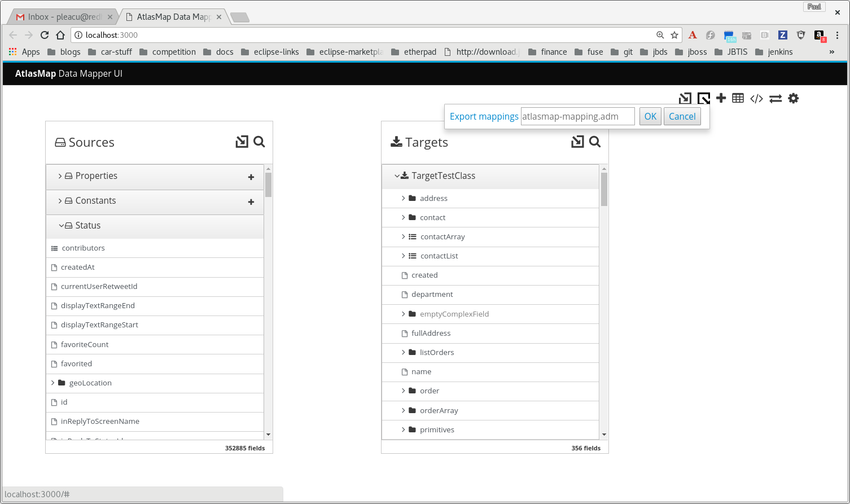Toggle the mapped fields arrows icon
The width and height of the screenshot is (850, 504).
coord(775,98)
